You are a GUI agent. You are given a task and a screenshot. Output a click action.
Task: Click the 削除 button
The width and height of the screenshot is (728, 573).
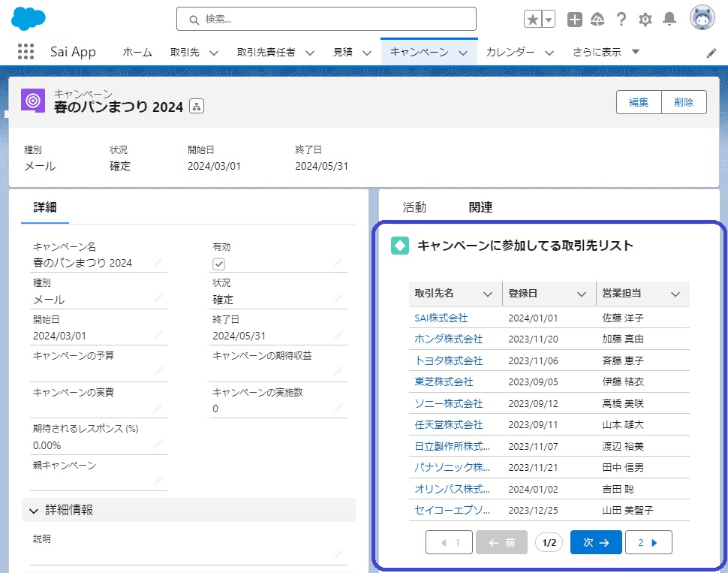(684, 102)
